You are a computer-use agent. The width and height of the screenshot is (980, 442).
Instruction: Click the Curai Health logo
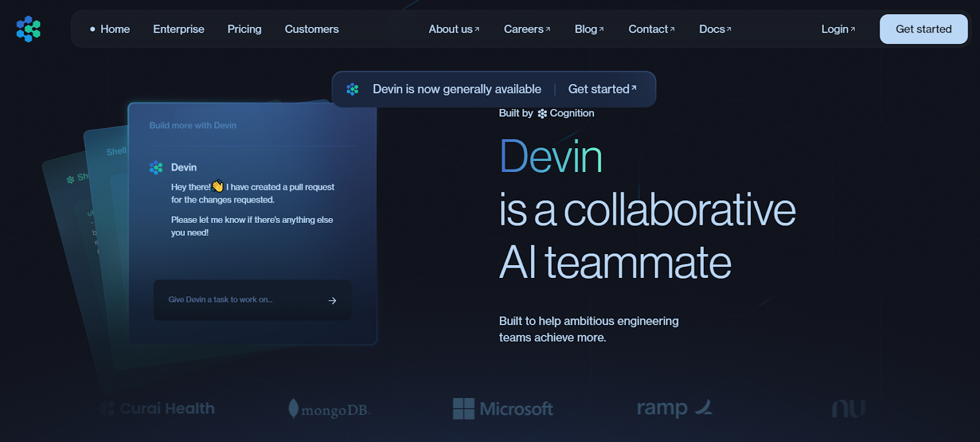[x=158, y=408]
